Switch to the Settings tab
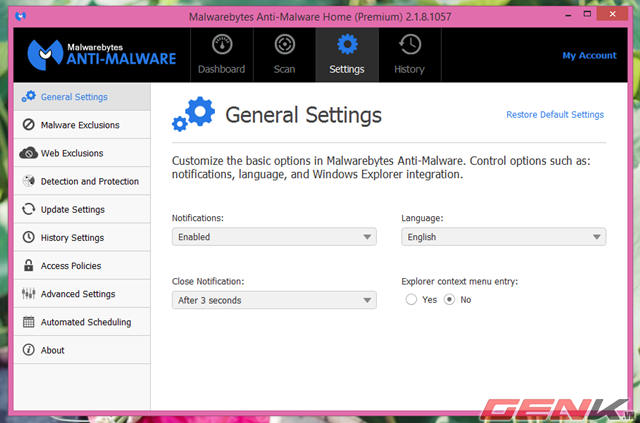This screenshot has width=640, height=423. coord(347,55)
